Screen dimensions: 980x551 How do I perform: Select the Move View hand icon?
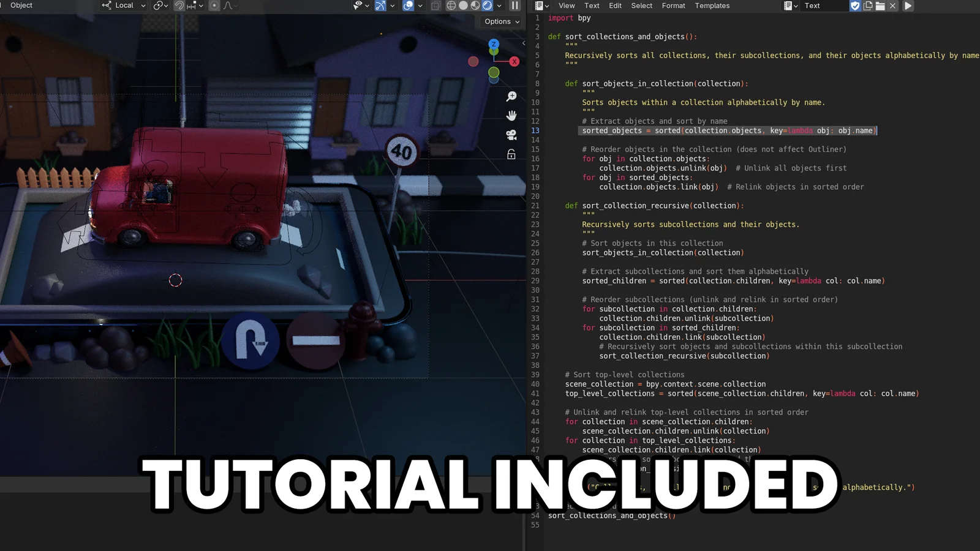point(511,115)
